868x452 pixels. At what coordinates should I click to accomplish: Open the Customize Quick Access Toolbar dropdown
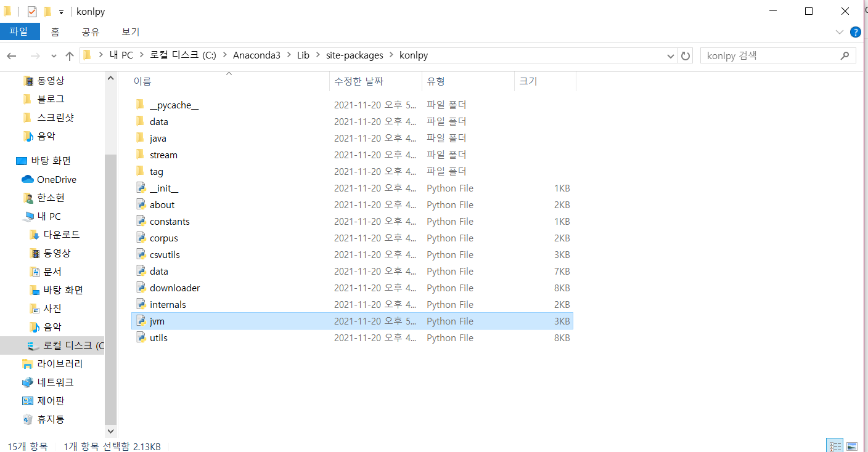tap(61, 12)
